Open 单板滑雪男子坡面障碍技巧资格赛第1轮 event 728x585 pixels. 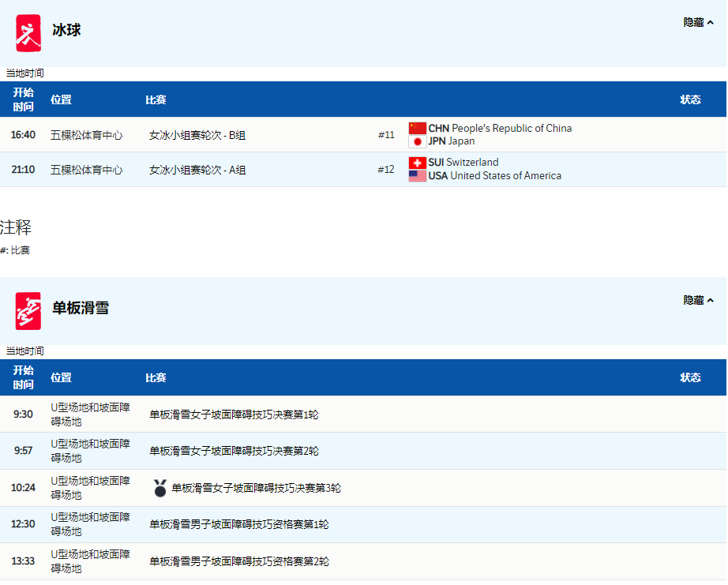[x=239, y=525]
